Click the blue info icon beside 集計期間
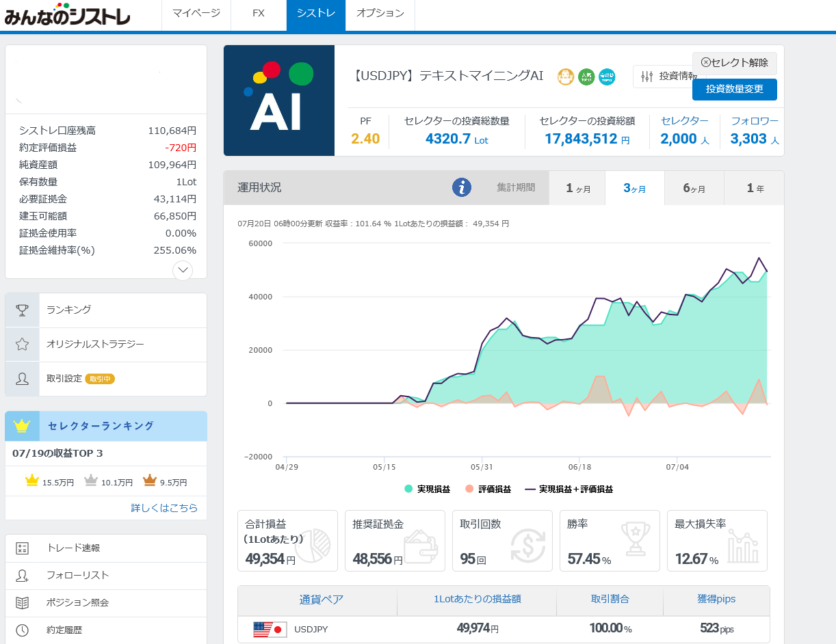The width and height of the screenshot is (836, 644). (462, 187)
